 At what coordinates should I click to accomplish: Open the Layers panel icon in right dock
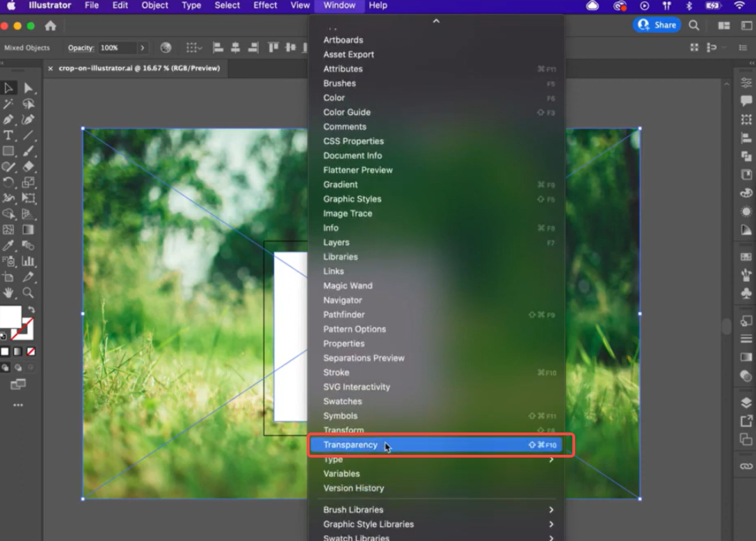746,403
